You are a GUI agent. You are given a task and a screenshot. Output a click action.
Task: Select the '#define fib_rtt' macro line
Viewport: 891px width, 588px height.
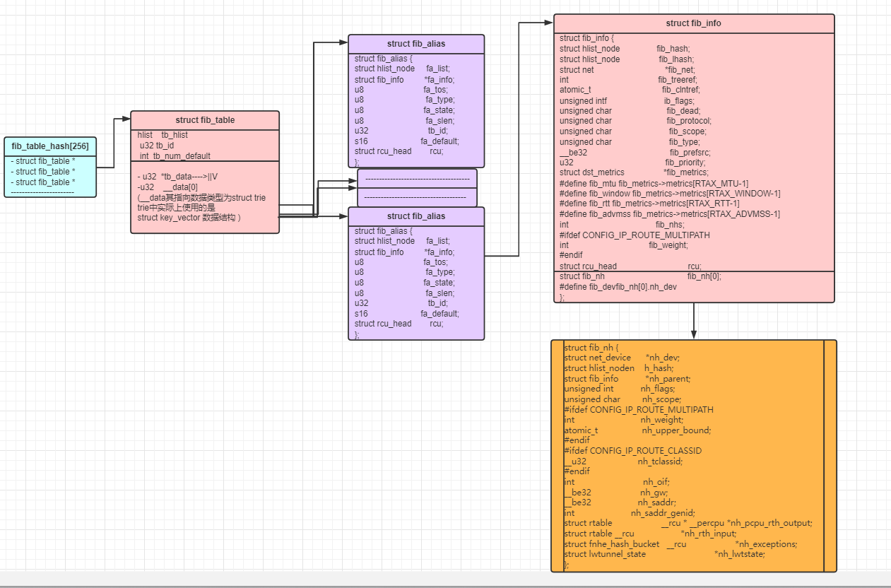650,203
